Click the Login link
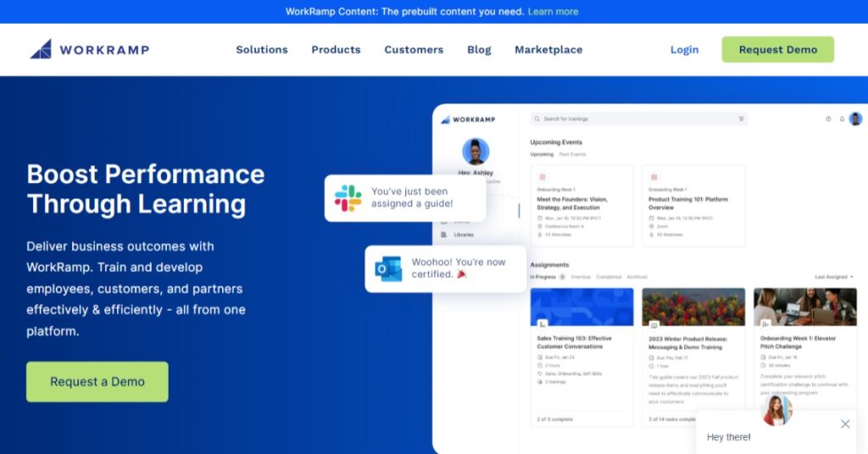 pos(685,50)
